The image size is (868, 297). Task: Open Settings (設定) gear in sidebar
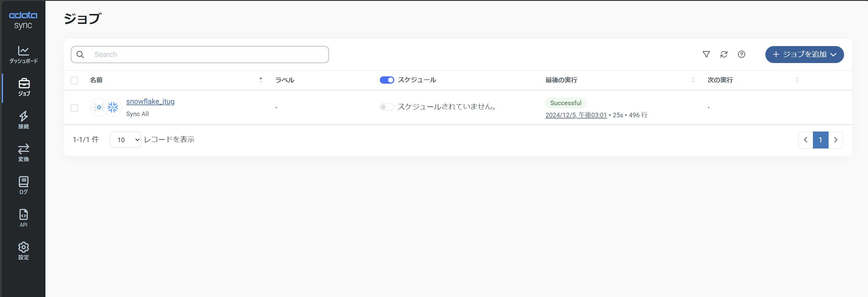[x=24, y=251]
